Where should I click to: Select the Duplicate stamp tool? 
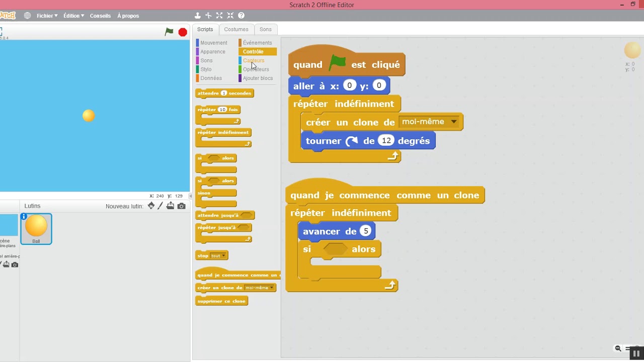[x=198, y=16]
